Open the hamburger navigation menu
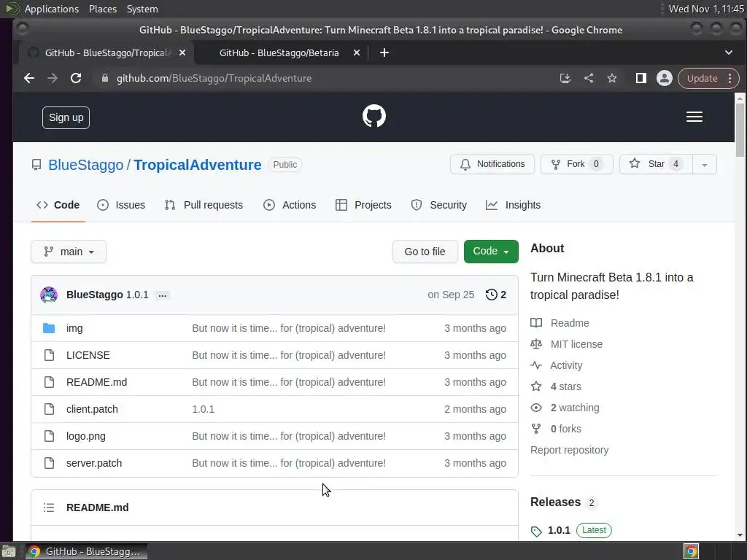The image size is (747, 560). tap(694, 117)
